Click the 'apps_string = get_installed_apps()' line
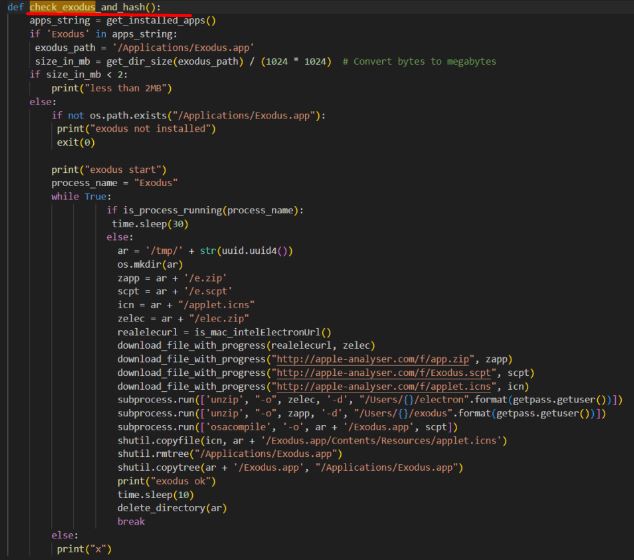The height and width of the screenshot is (560, 634). point(123,20)
